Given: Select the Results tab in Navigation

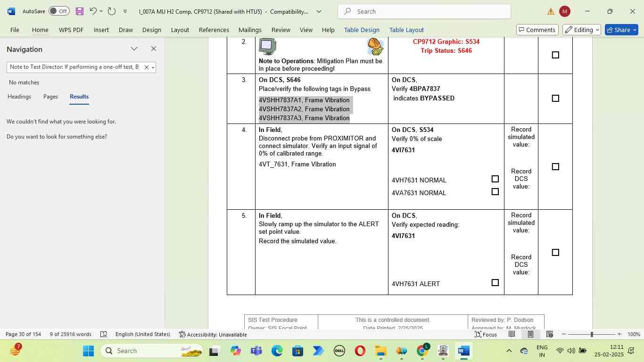Looking at the screenshot, I should tap(79, 97).
